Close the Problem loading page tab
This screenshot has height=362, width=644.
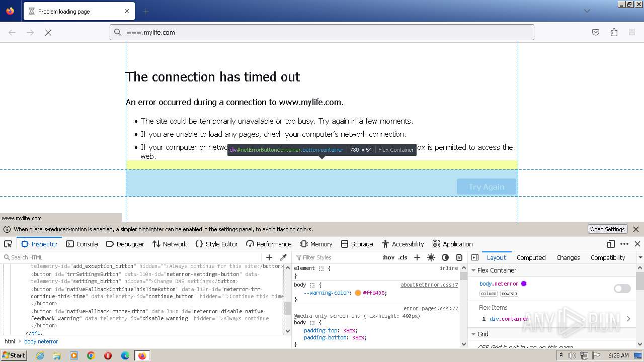pos(127,11)
